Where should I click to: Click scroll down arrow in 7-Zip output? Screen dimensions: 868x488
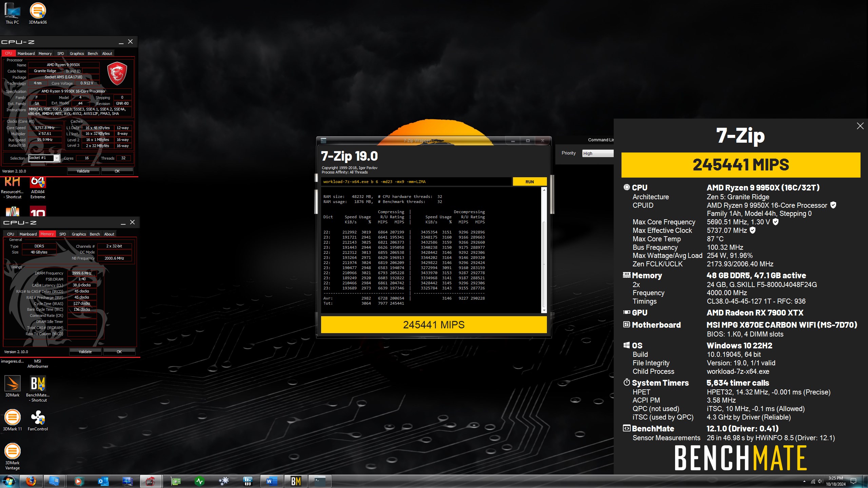(x=544, y=310)
